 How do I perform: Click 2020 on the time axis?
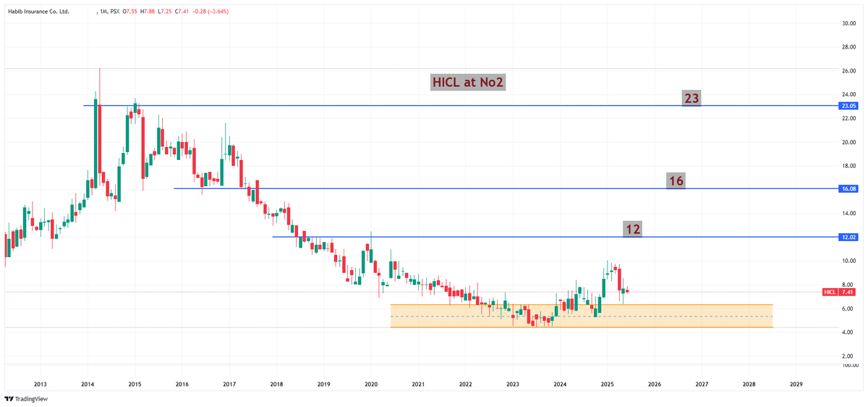[x=371, y=384]
